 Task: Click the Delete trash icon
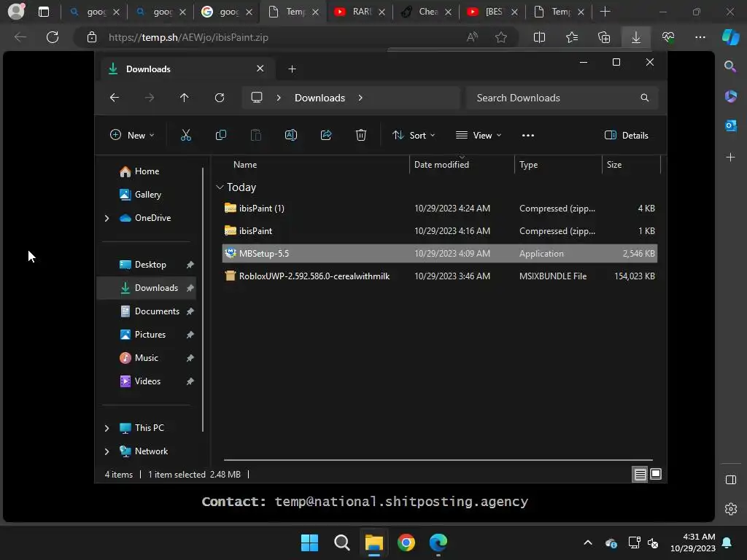coord(361,135)
